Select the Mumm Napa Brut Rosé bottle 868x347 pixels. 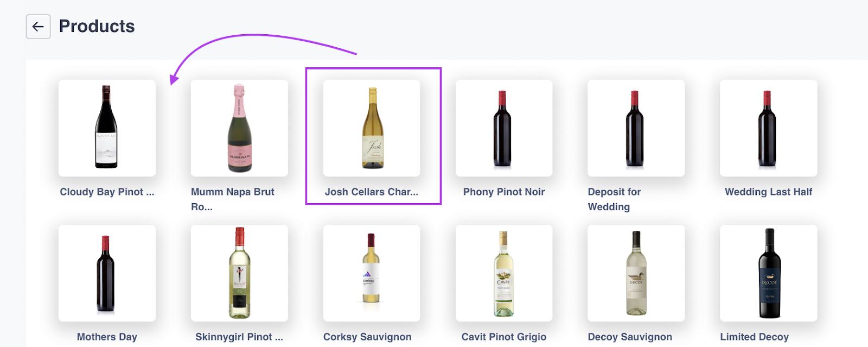pos(239,128)
